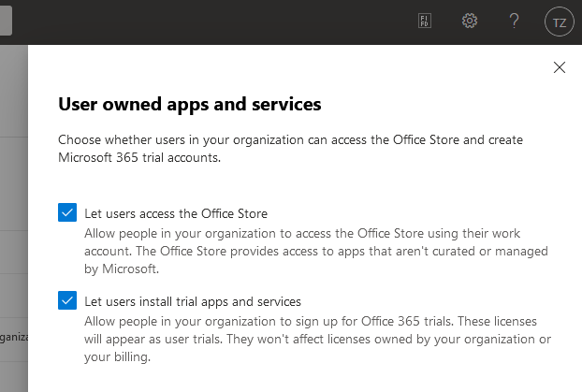This screenshot has height=392, width=582.
Task: Uncheck Let users access the Office Store
Action: [66, 213]
